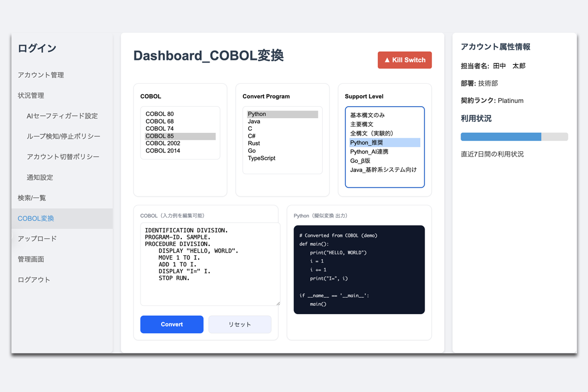This screenshot has width=588, height=392.
Task: Click the 契約ランク: Platinum text
Action: [492, 101]
